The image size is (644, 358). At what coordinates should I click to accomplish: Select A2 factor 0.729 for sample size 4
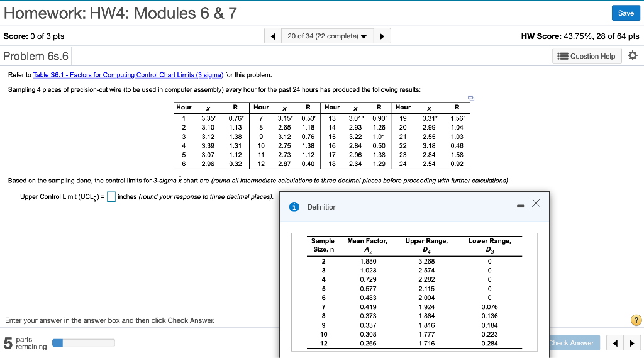(x=368, y=279)
